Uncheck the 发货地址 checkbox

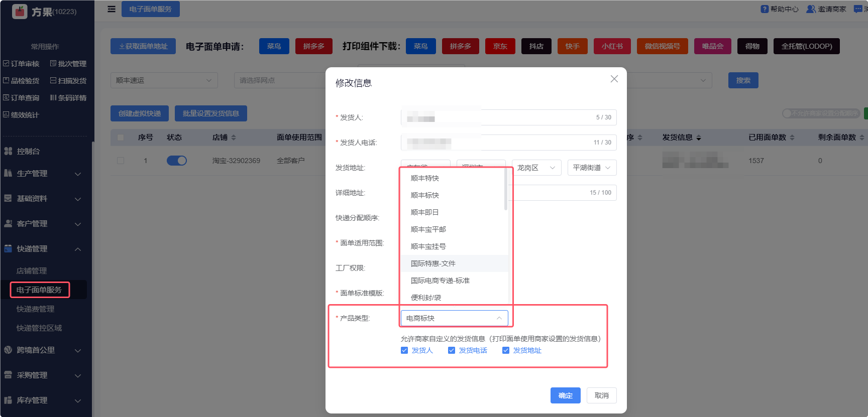point(506,350)
